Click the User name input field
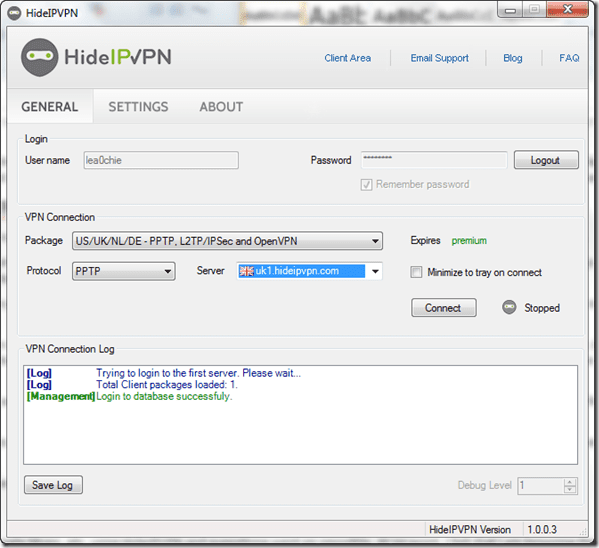 [x=161, y=160]
